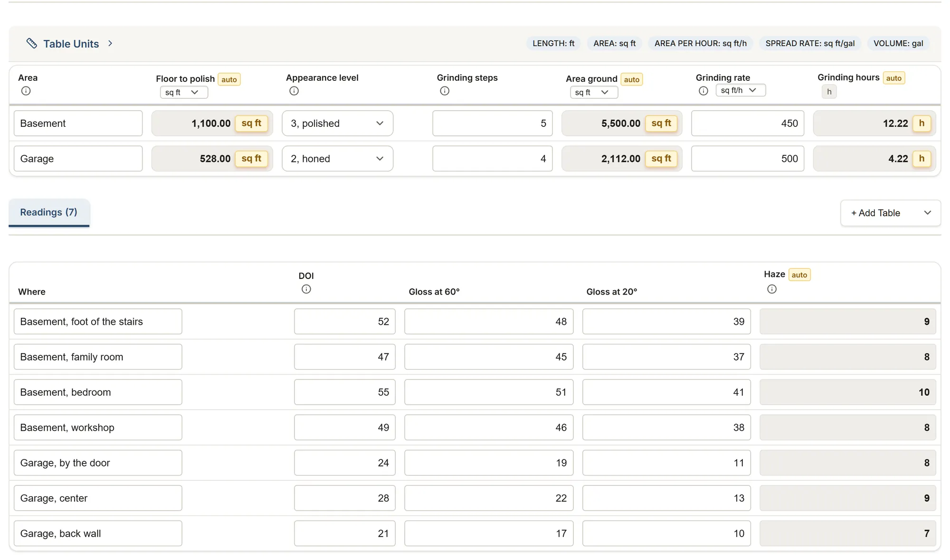Change Floor to polish unit dropdown
The image size is (950, 560).
[x=184, y=92]
